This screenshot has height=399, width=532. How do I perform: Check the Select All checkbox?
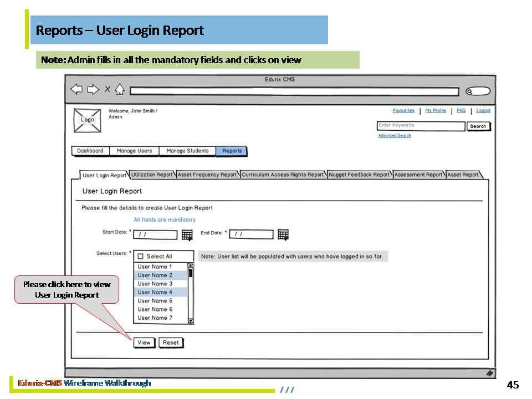click(x=141, y=257)
